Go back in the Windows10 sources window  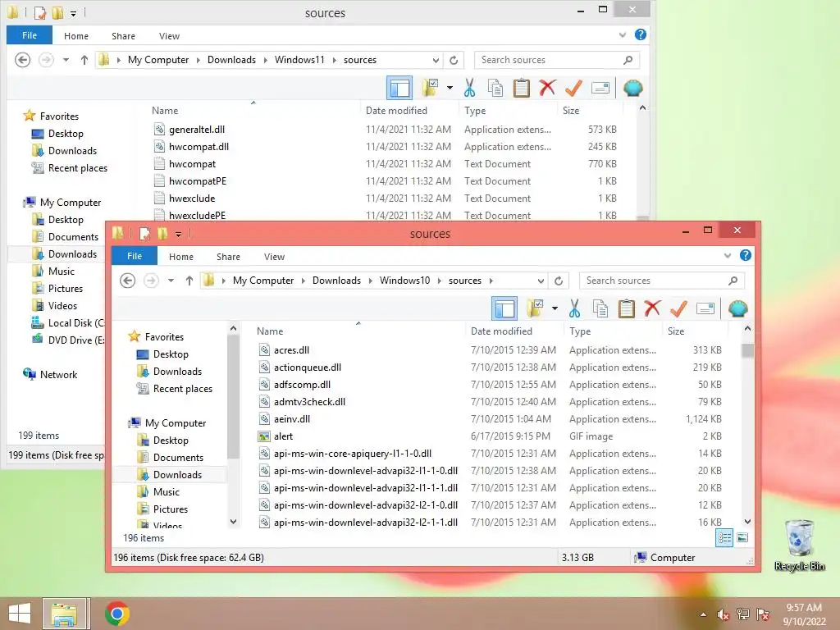click(127, 281)
